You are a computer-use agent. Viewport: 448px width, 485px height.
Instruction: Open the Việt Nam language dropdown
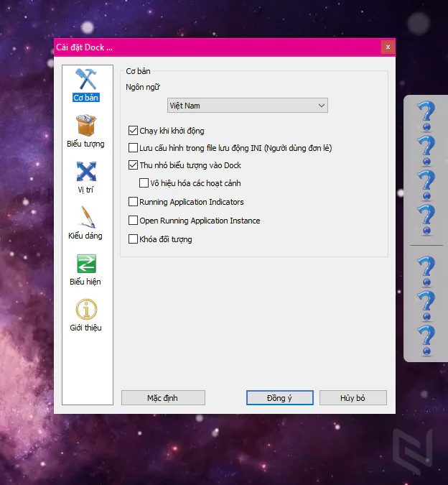248,106
